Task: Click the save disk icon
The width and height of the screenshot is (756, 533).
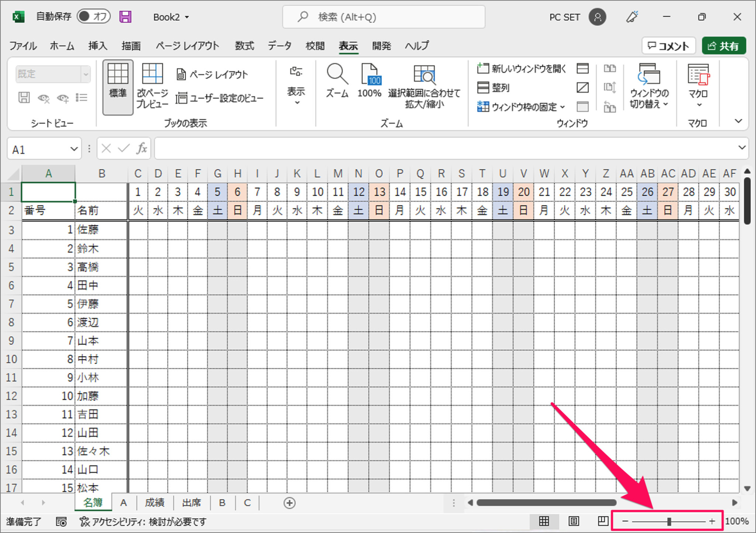Action: point(126,16)
